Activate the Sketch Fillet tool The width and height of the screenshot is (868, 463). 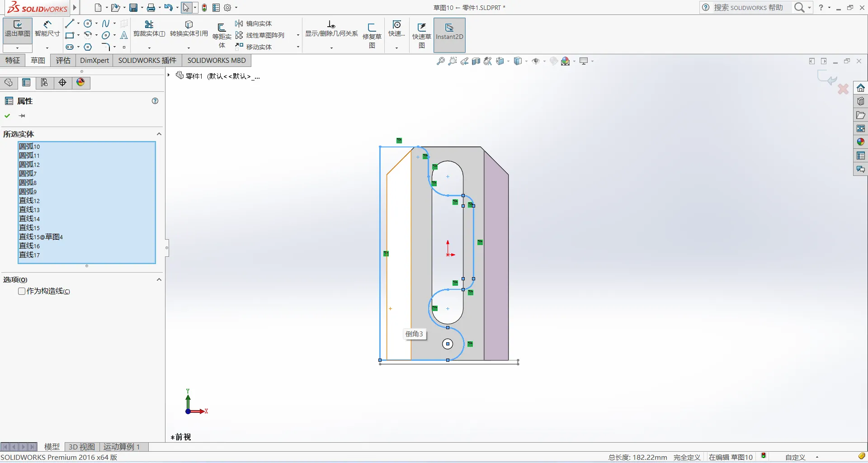[x=106, y=47]
